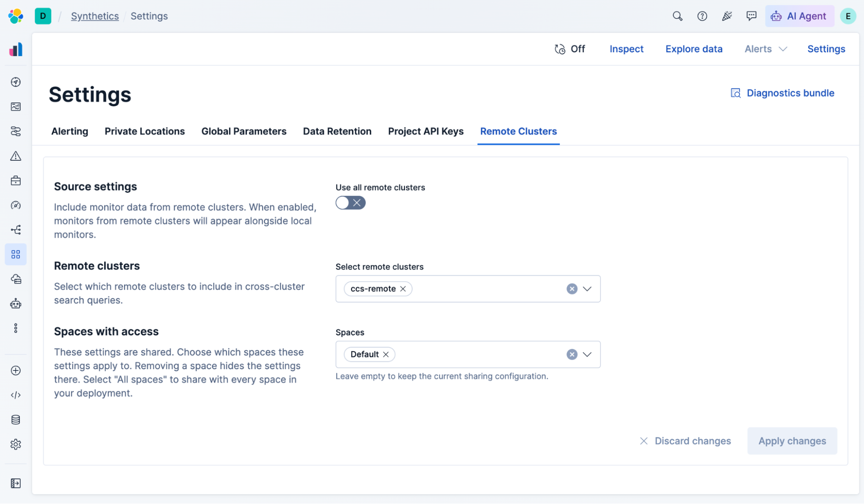Open the Alerts triangle icon in sidebar

tap(16, 156)
